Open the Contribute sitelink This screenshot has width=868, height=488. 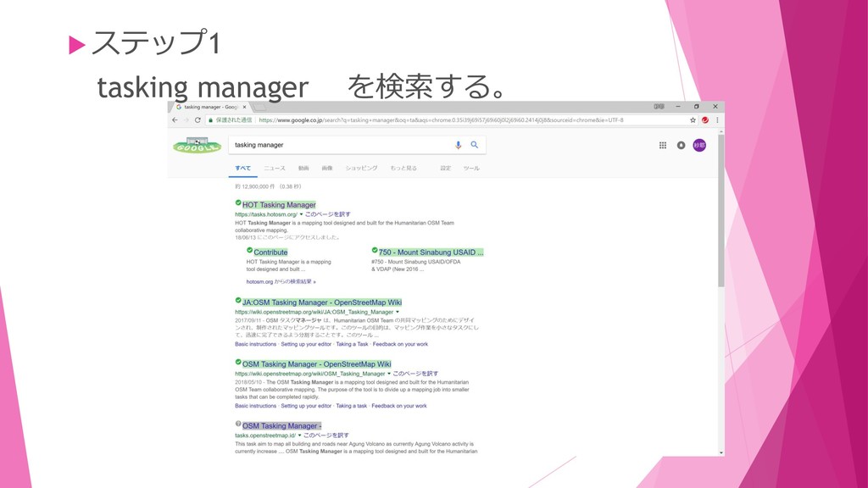coord(270,252)
